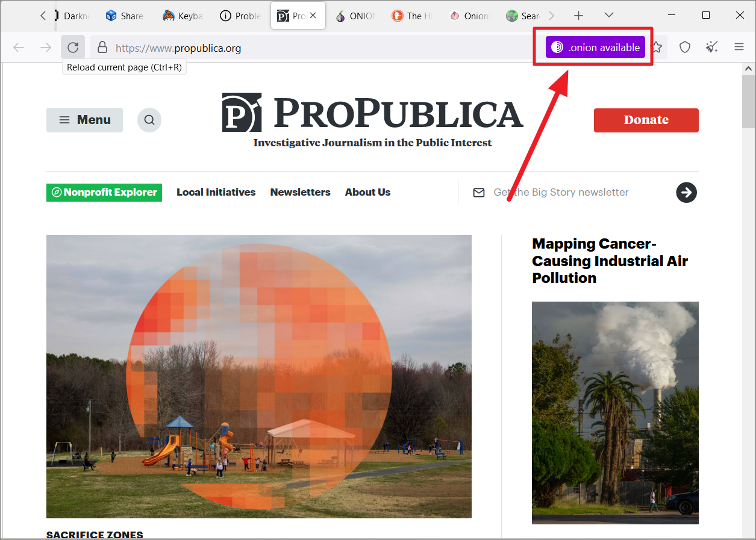The width and height of the screenshot is (756, 540).
Task: Open the ProPublica search magnifier
Action: click(x=149, y=120)
